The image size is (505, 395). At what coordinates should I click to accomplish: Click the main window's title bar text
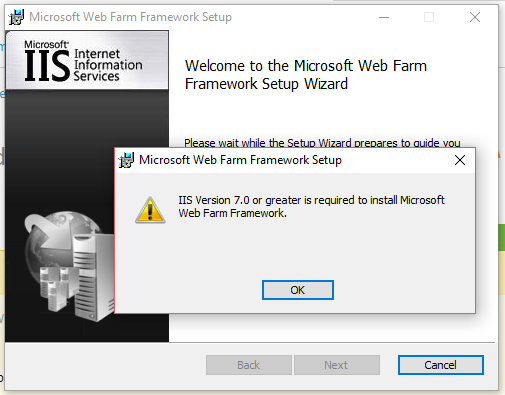point(130,17)
